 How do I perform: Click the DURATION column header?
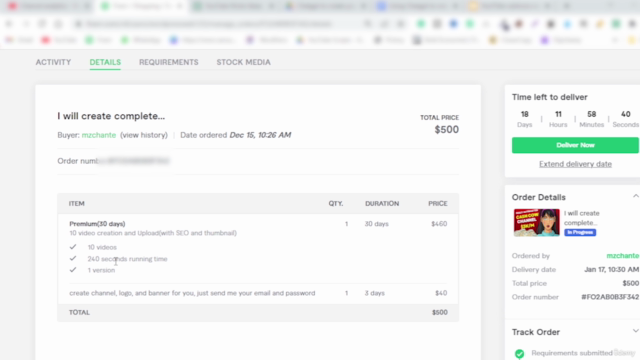[x=382, y=203]
